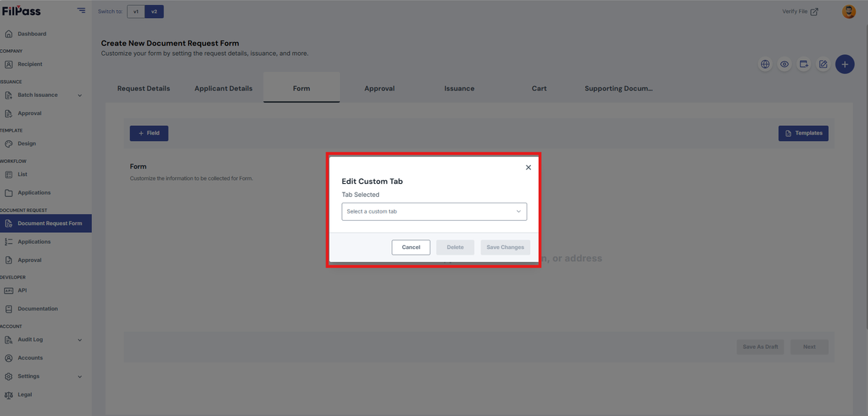Open the Select a custom tab dropdown
This screenshot has height=416, width=868.
point(434,211)
